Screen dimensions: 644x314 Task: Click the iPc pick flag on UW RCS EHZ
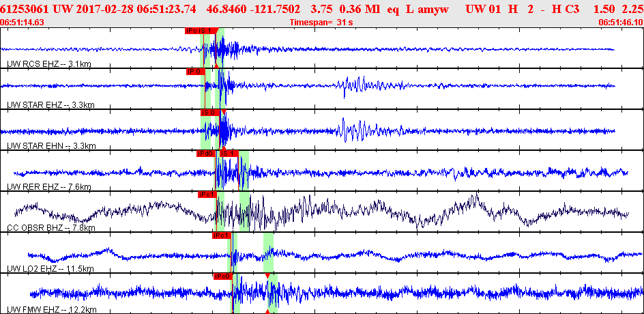click(192, 31)
